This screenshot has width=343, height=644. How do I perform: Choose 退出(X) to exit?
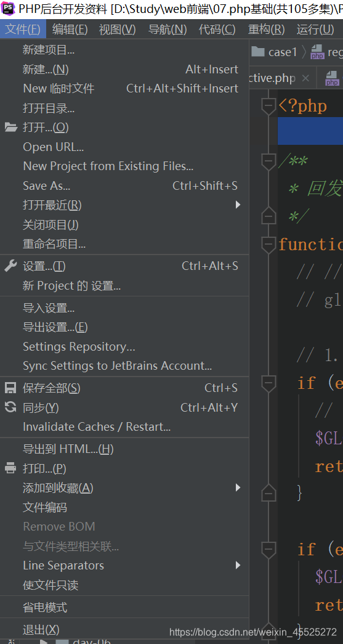pos(124,629)
